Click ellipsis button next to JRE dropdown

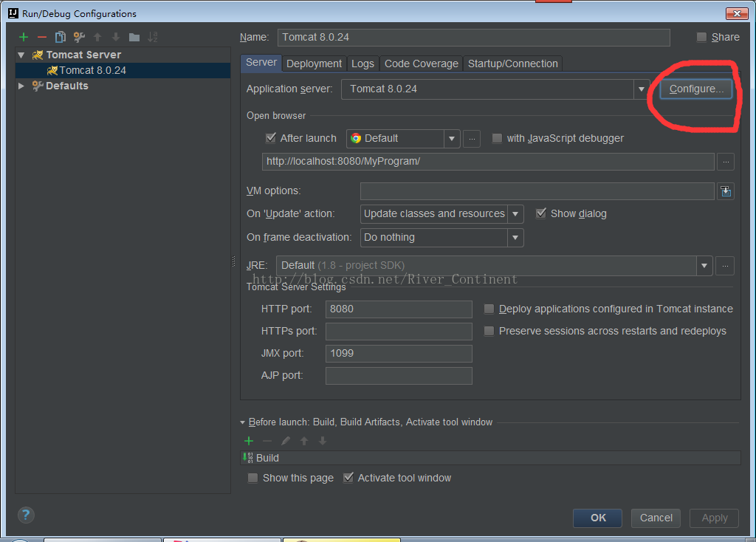[x=725, y=266]
